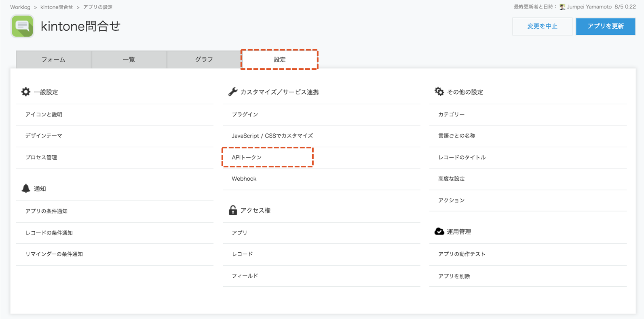Click the padlock icon beside アクセス権
644x319 pixels.
point(233,210)
